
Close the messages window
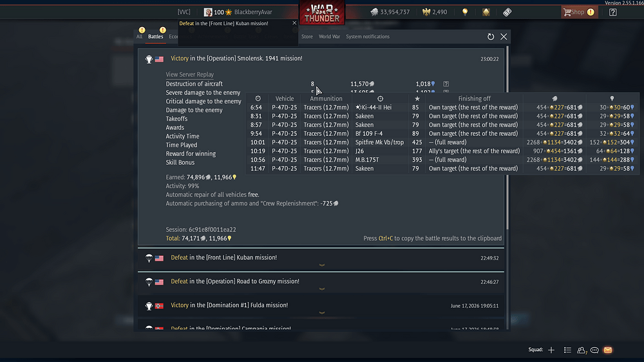point(504,37)
